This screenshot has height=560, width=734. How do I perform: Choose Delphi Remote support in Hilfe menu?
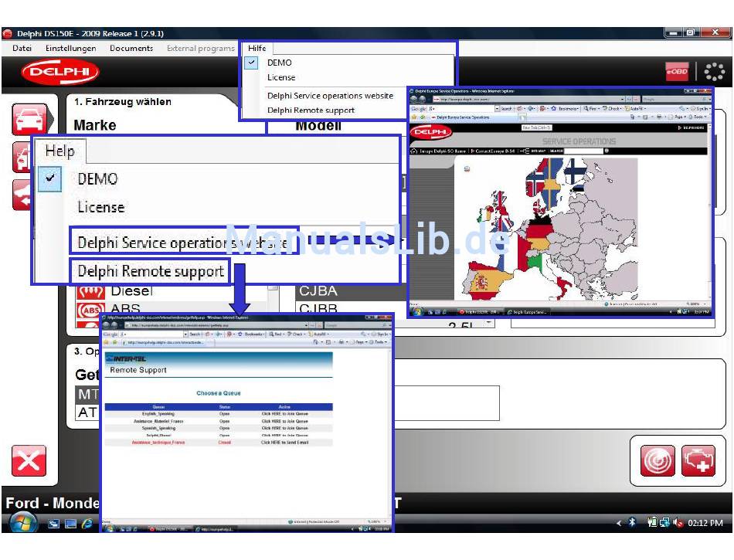click(x=311, y=110)
